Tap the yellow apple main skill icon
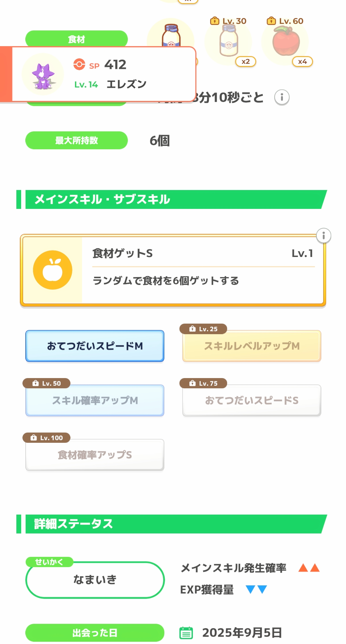 point(53,270)
